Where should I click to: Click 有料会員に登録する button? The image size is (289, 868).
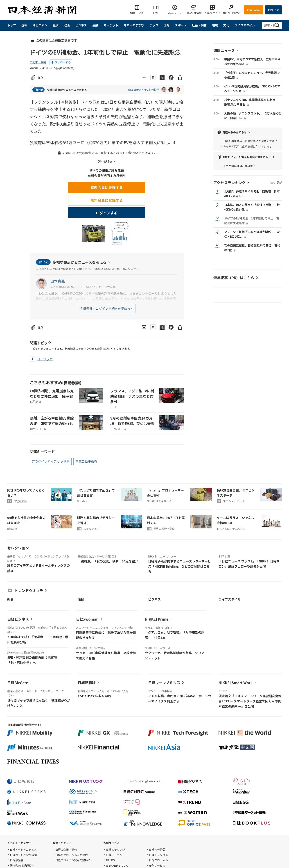click(x=107, y=187)
